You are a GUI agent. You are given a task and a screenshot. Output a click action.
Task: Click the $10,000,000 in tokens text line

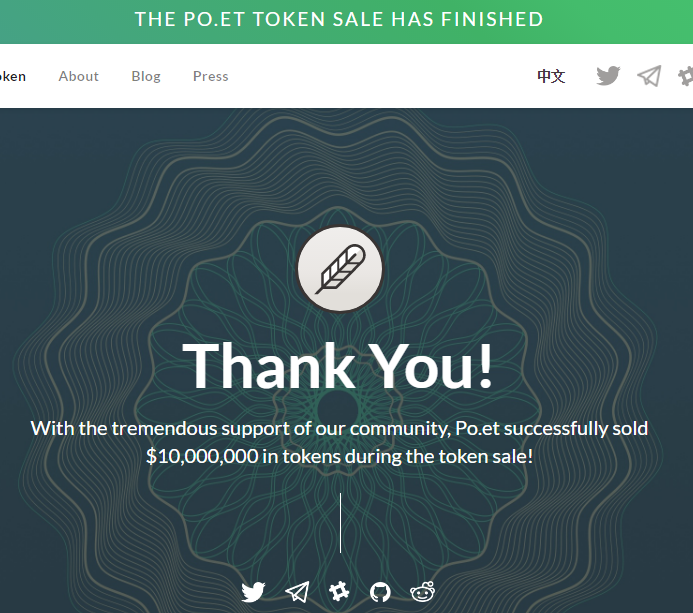tap(339, 456)
